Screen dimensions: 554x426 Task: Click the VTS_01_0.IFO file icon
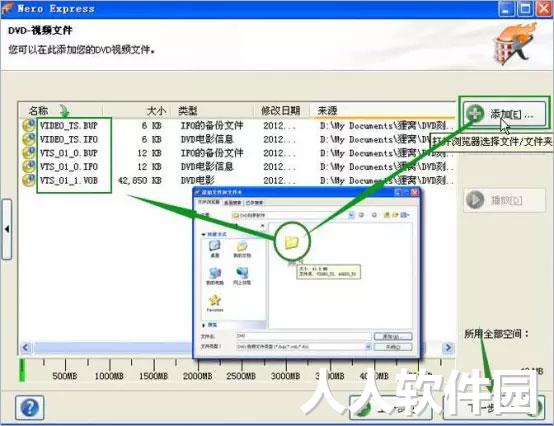[29, 166]
